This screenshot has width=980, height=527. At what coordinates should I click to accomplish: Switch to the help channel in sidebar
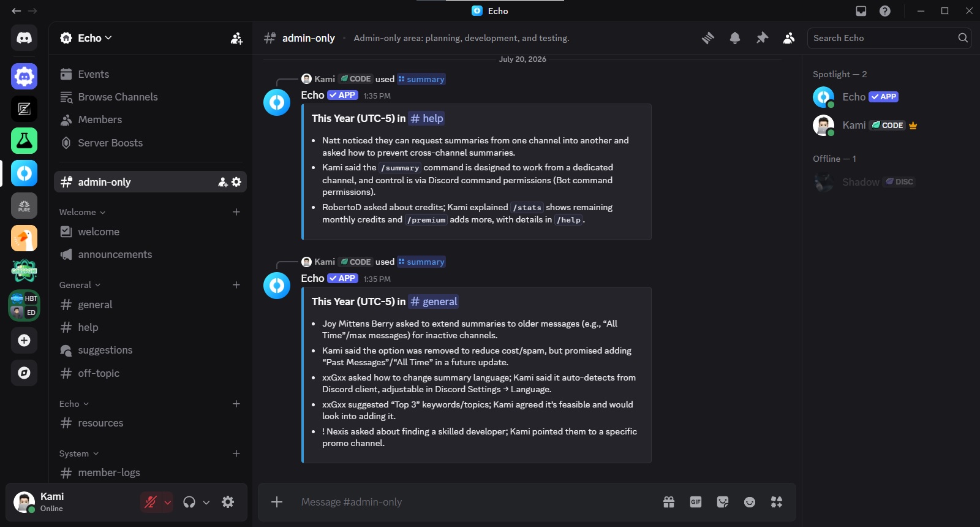click(150, 327)
